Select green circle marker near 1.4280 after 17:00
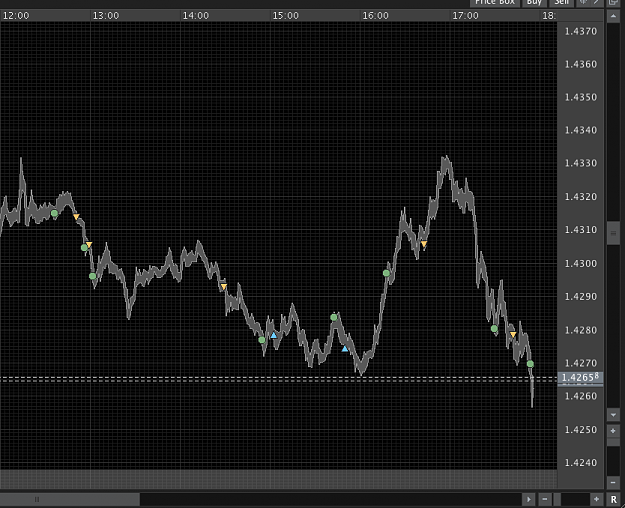The image size is (625, 508). pyautogui.click(x=494, y=329)
